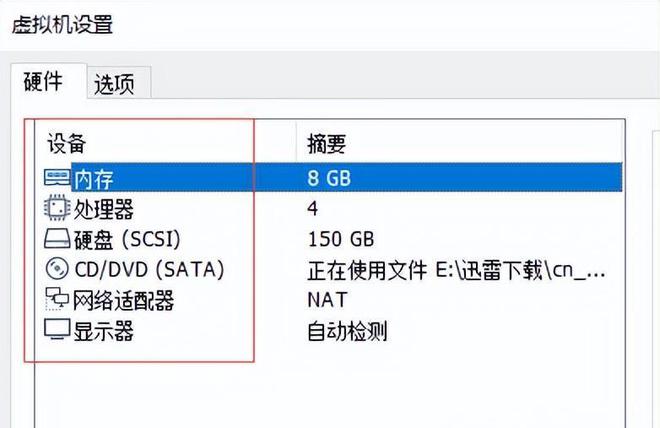Viewport: 660px width, 428px height.
Task: Switch to the 硬件 tab
Action: point(44,83)
